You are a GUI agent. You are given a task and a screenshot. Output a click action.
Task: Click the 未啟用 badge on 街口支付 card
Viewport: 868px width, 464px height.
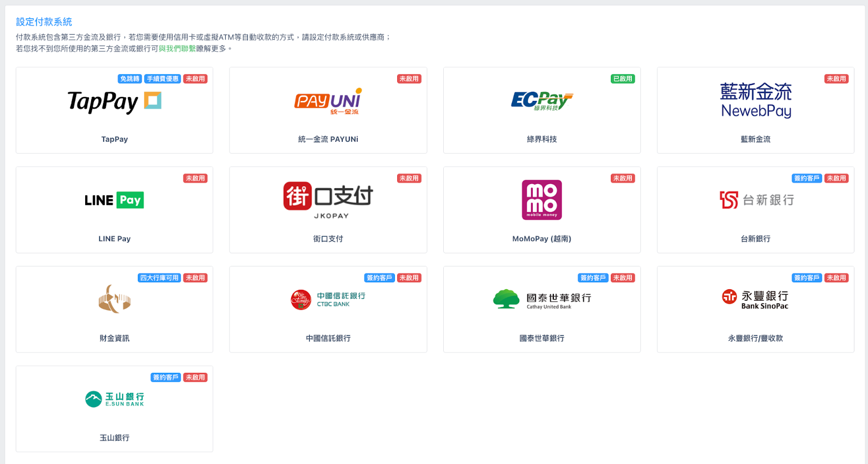409,178
